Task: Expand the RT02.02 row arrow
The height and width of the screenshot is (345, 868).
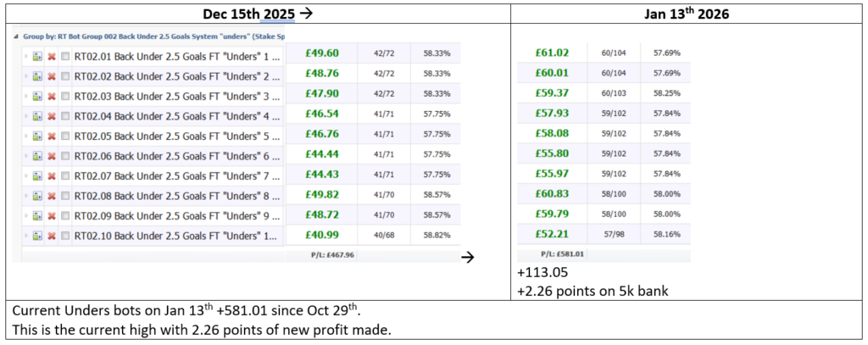Action: tap(26, 76)
